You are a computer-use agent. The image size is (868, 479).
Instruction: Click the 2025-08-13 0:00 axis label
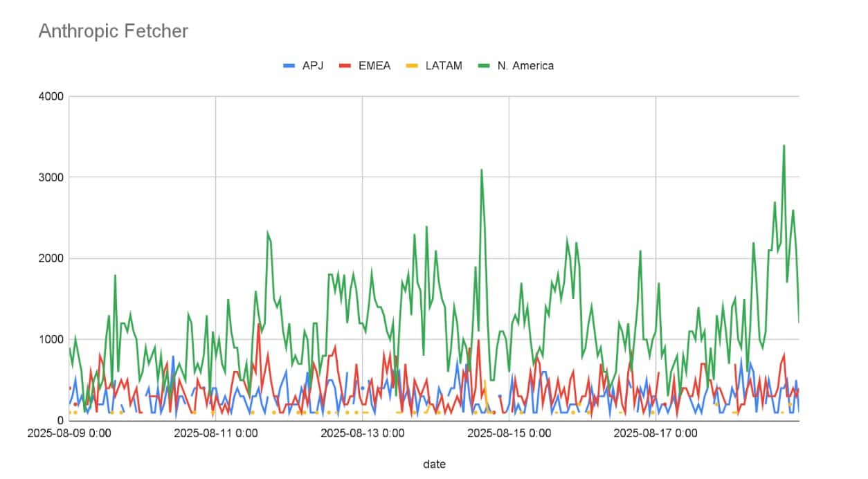coord(362,434)
